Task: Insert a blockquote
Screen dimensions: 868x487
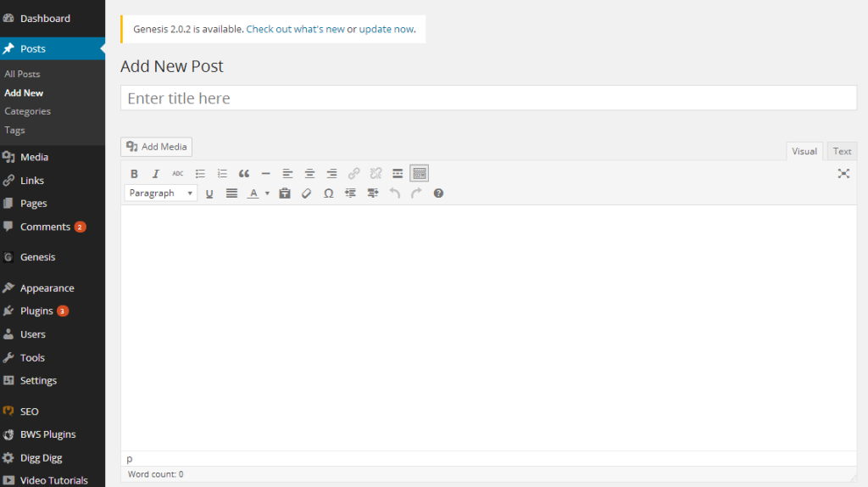Action: [244, 174]
